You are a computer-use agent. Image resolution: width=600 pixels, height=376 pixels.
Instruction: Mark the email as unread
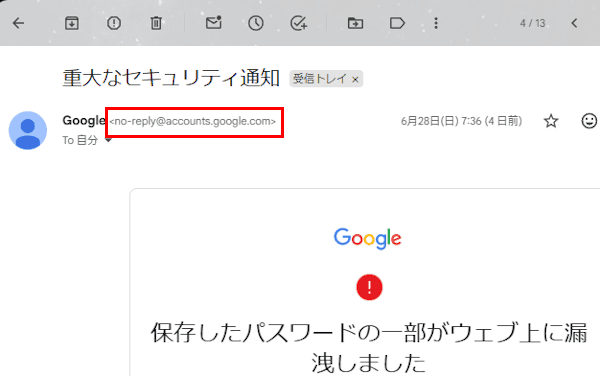click(214, 23)
